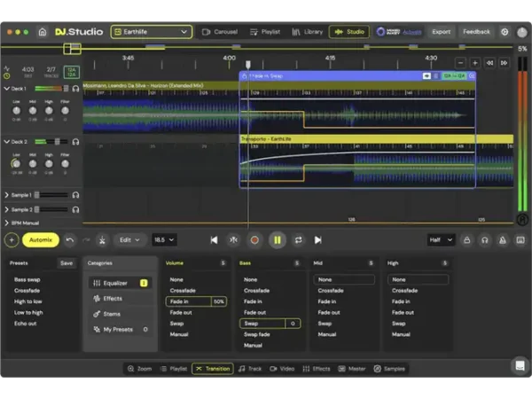This screenshot has height=399, width=532.
Task: Toggle Sample 2 headphones cue
Action: tap(75, 209)
